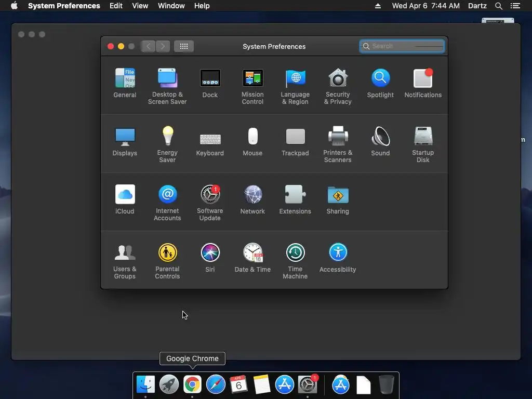Open Users & Groups preferences

pos(125,261)
